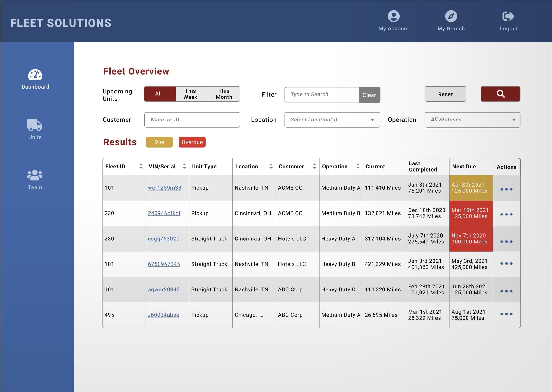The width and height of the screenshot is (552, 392).
Task: Open VIN link wer1259m33
Action: click(165, 188)
